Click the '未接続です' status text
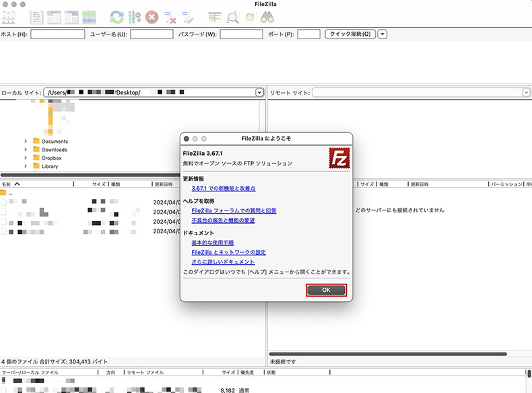This screenshot has height=393, width=532. [x=283, y=362]
